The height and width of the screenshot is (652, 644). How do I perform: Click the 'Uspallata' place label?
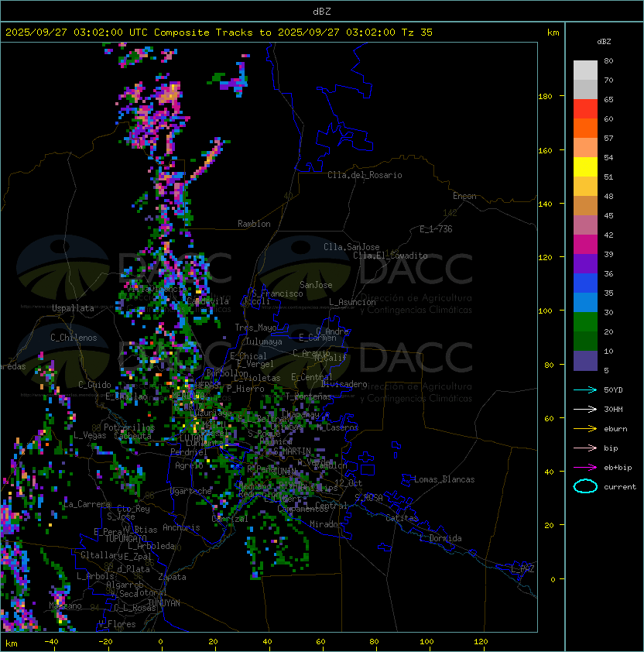pos(74,308)
